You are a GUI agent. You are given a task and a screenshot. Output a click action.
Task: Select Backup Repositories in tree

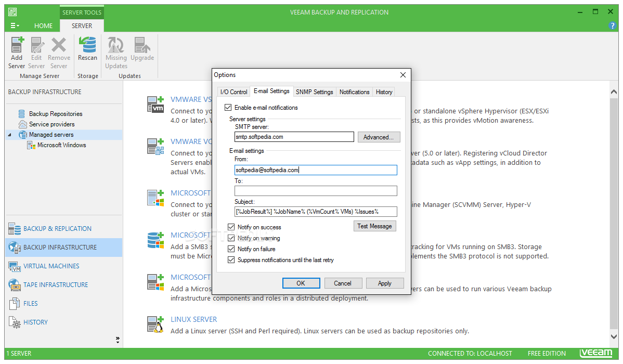pyautogui.click(x=56, y=114)
